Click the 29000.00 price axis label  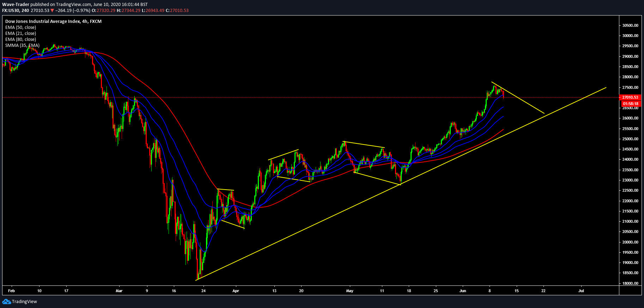(630, 56)
